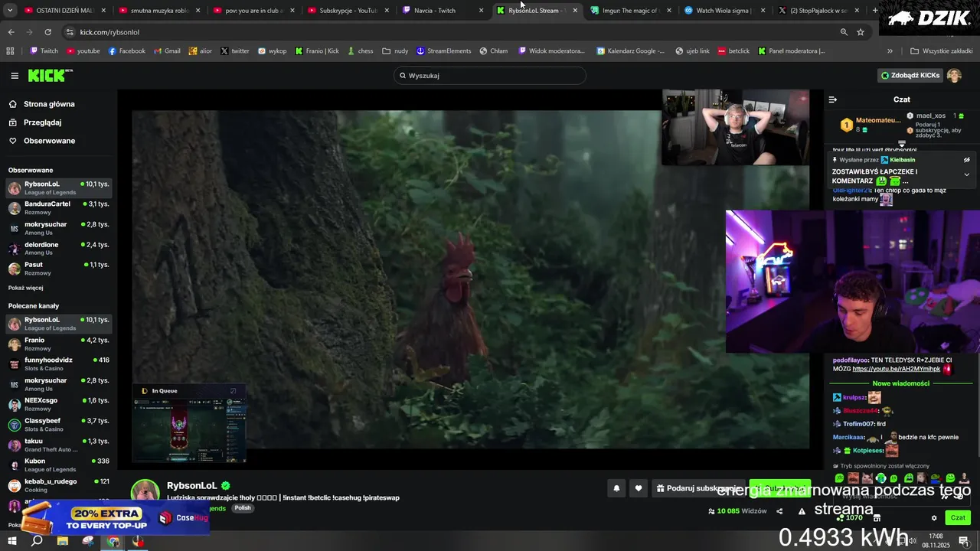
Task: Switch to Subskrypcje - YouTube tab
Action: point(348,11)
